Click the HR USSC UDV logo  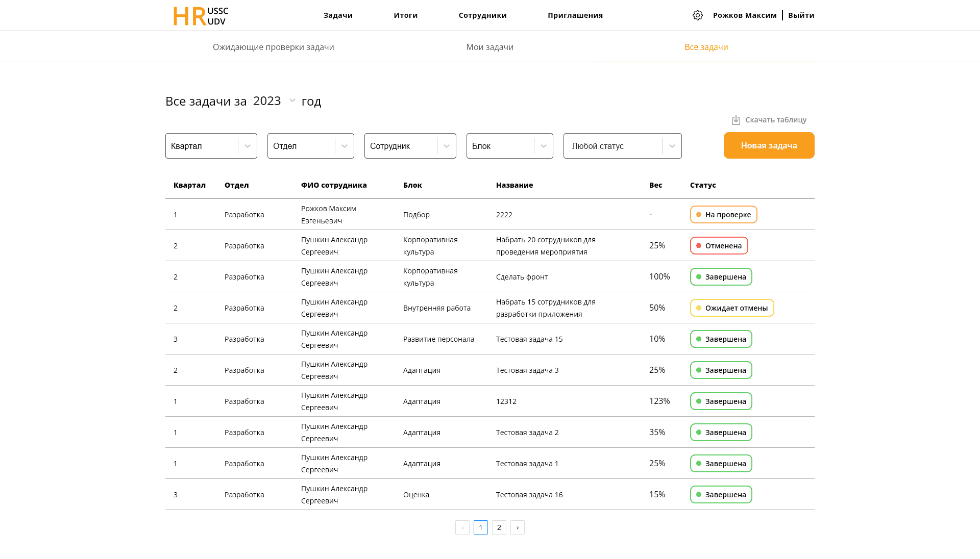pos(201,16)
